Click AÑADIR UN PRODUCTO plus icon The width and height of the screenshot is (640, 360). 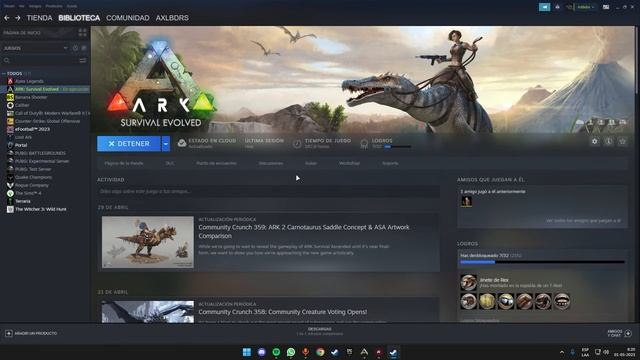(x=9, y=333)
